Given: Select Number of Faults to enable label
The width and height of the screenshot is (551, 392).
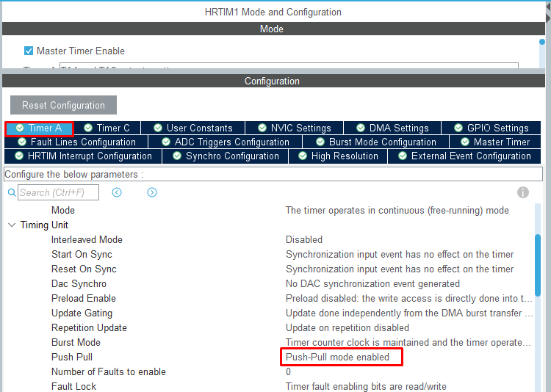Looking at the screenshot, I should pos(108,372).
